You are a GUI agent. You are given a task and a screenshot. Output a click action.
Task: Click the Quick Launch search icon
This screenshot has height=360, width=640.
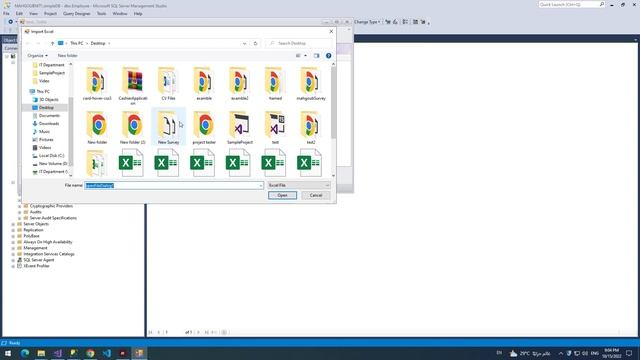(x=602, y=4)
